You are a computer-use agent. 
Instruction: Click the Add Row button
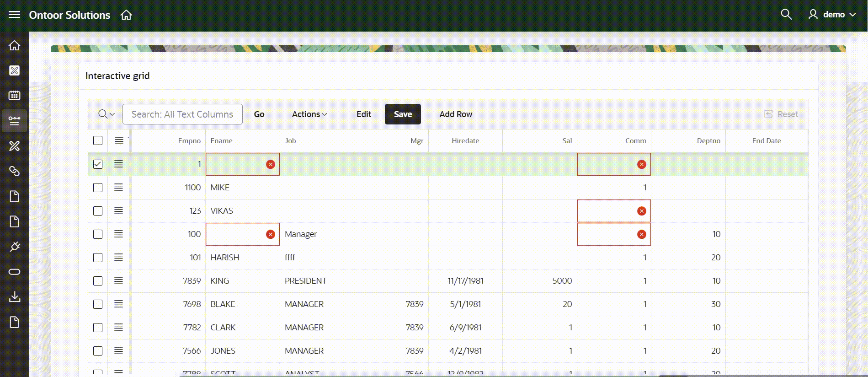(x=456, y=114)
